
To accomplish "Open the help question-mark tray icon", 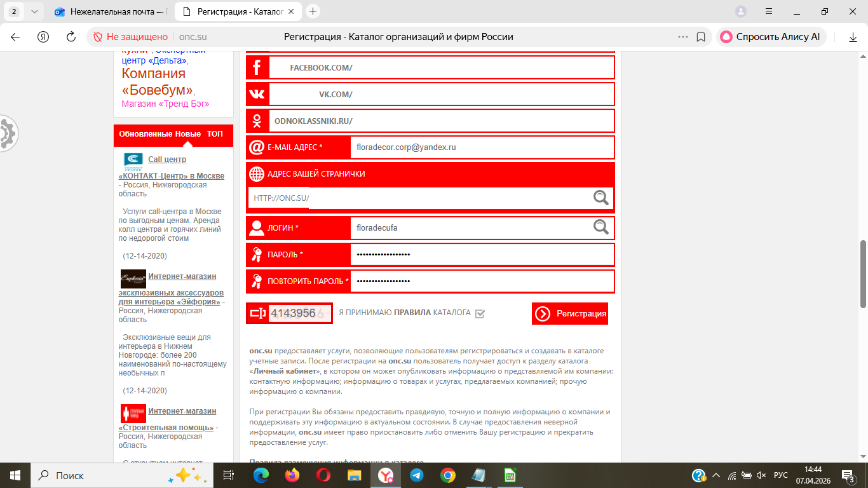I will pos(699,475).
